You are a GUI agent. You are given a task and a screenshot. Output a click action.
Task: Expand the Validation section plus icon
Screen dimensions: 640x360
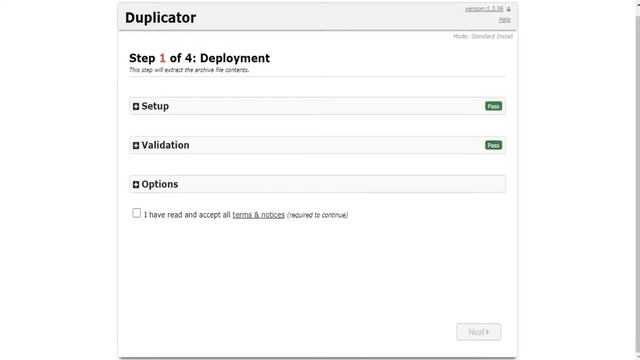[x=136, y=145]
